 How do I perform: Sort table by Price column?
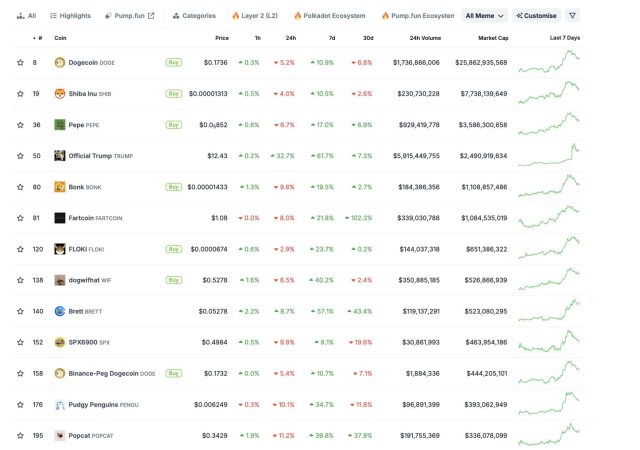pyautogui.click(x=222, y=38)
